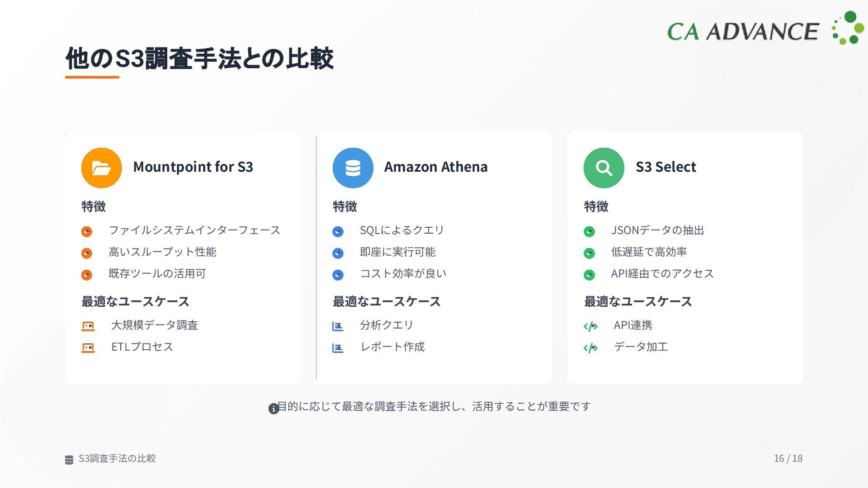Image resolution: width=868 pixels, height=488 pixels.
Task: Click the chart icon next to 分析クエリ
Action: tap(338, 326)
